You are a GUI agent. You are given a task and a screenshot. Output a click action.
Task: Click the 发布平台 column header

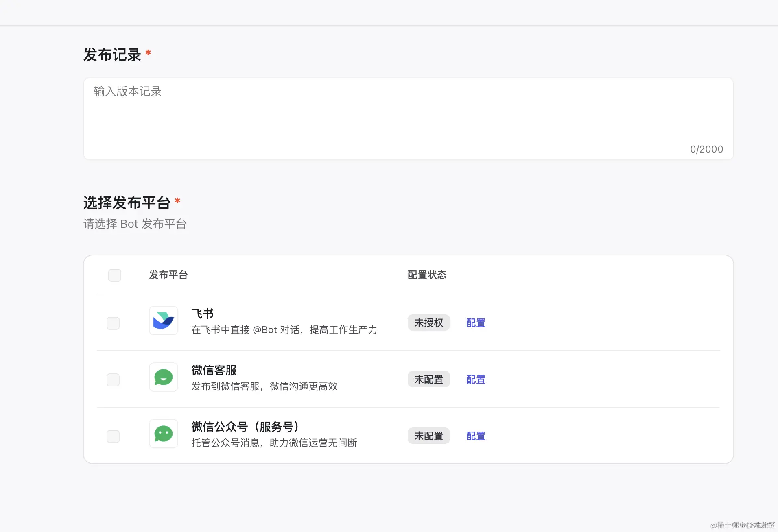pos(168,275)
